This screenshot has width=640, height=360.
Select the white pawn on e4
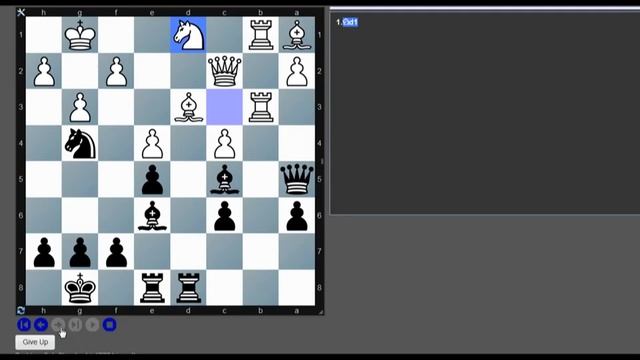coord(152,143)
